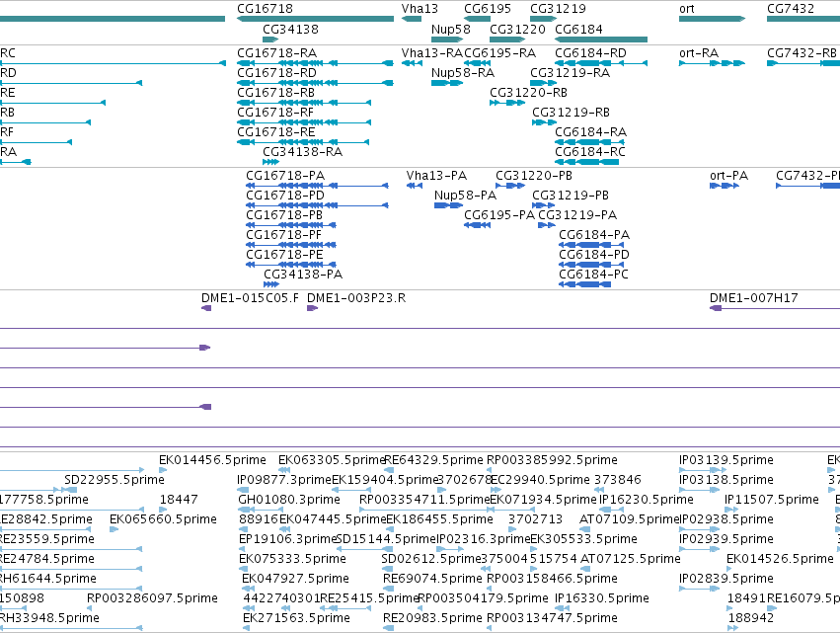Select transcript CG16718-RA
Screen dimensions: 840x633
[277, 53]
